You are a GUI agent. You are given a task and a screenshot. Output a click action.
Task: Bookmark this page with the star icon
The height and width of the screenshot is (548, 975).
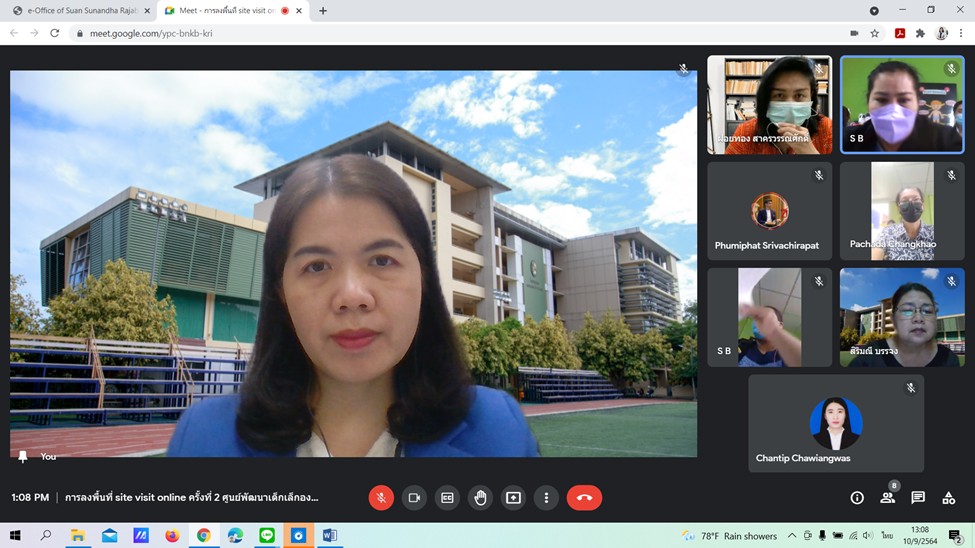pos(875,33)
